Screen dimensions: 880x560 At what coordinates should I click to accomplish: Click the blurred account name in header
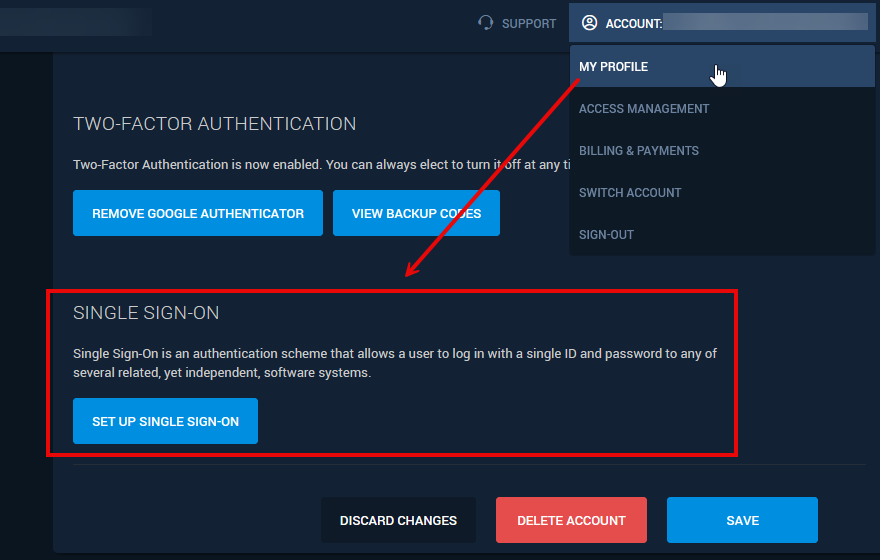(x=765, y=23)
